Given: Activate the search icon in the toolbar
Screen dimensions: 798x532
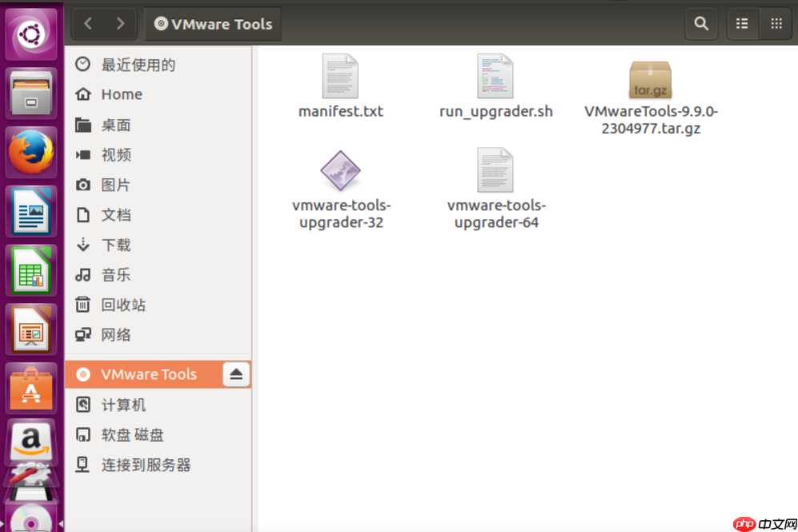Looking at the screenshot, I should (x=701, y=23).
